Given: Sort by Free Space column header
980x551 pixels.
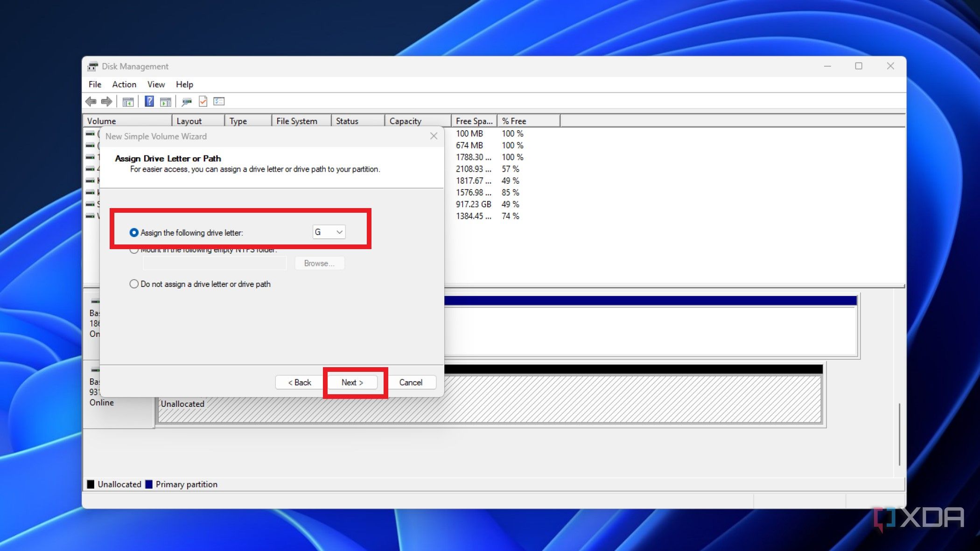Looking at the screenshot, I should coord(474,121).
